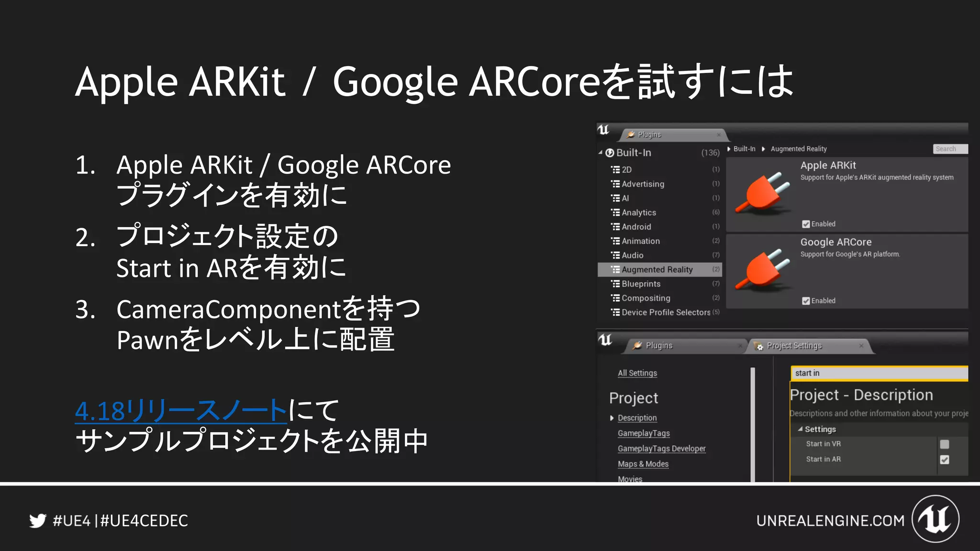This screenshot has width=980, height=551.
Task: Click the plug icon on the lower Plugins tab
Action: pos(637,345)
